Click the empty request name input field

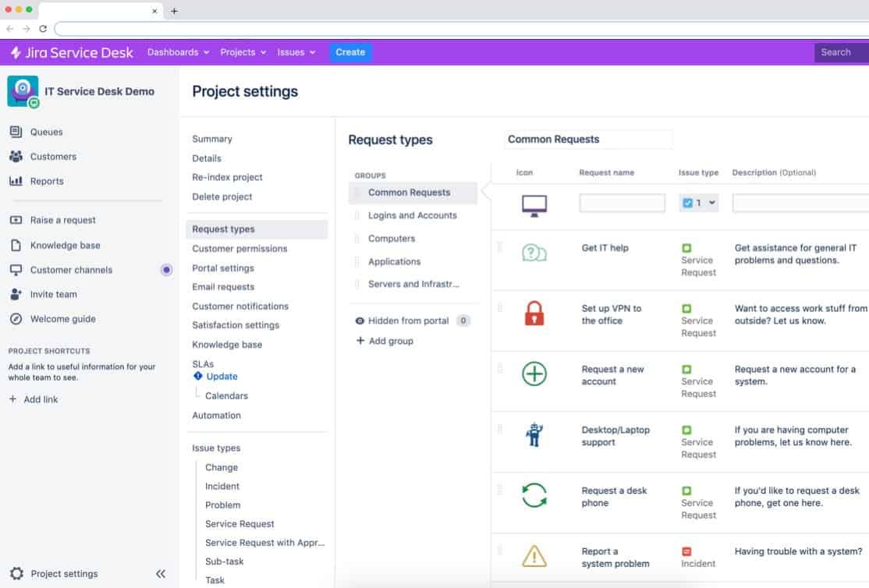point(622,201)
